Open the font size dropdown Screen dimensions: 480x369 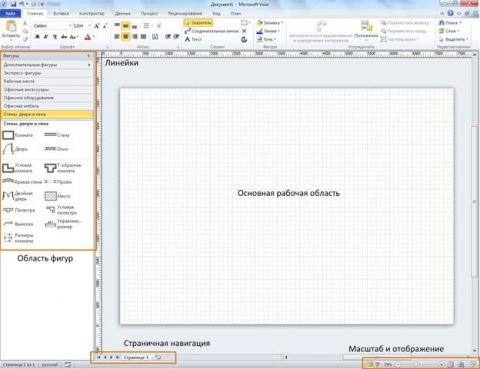click(x=89, y=26)
